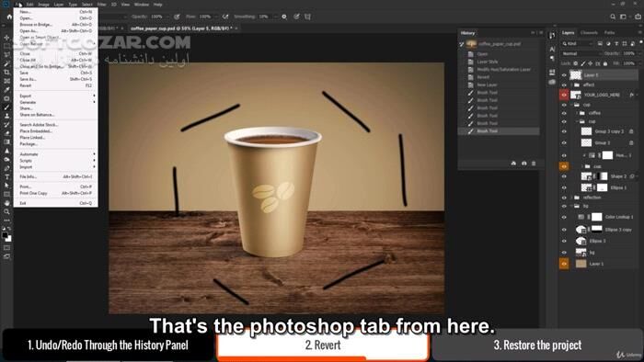Click the Home icon in options bar
The image size is (644, 362).
9,17
